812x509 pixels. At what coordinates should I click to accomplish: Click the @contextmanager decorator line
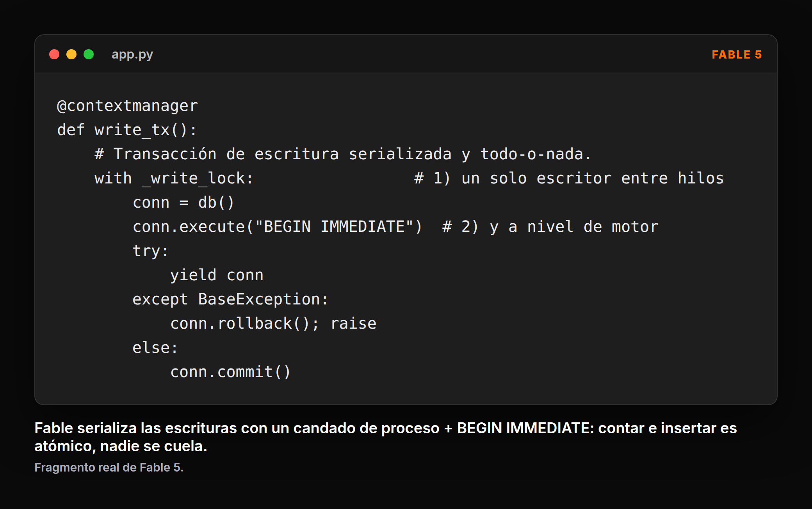(x=128, y=106)
